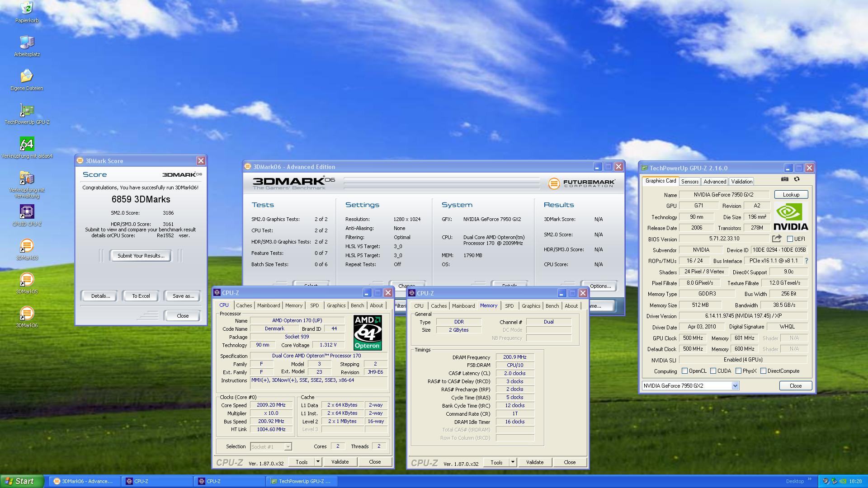868x488 pixels.
Task: Click Submit Your Results button
Action: click(x=141, y=256)
